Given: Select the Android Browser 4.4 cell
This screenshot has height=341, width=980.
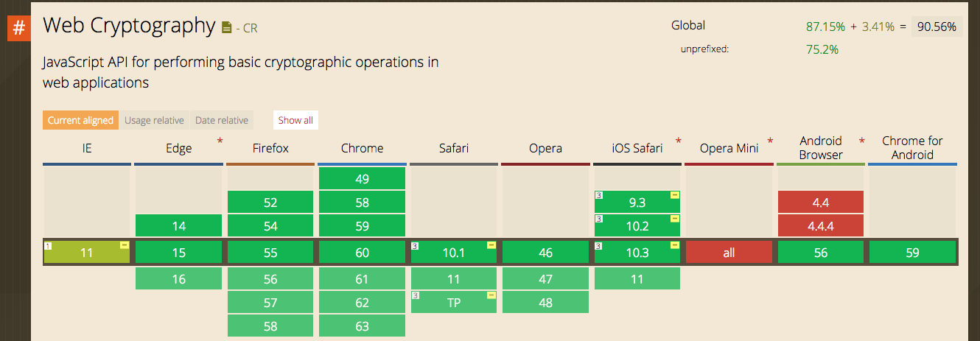Looking at the screenshot, I should click(821, 202).
